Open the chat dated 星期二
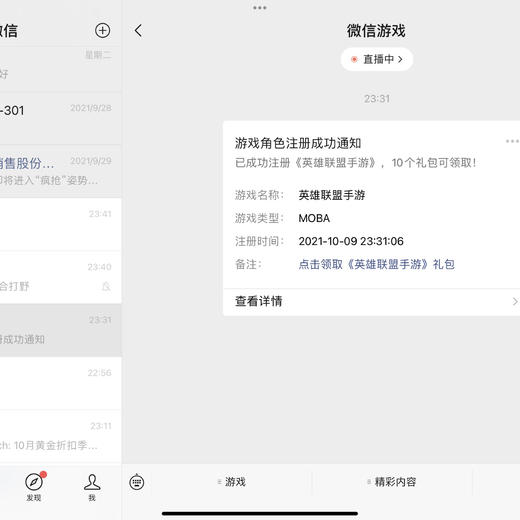Viewport: 520px width, 520px height. 61,69
